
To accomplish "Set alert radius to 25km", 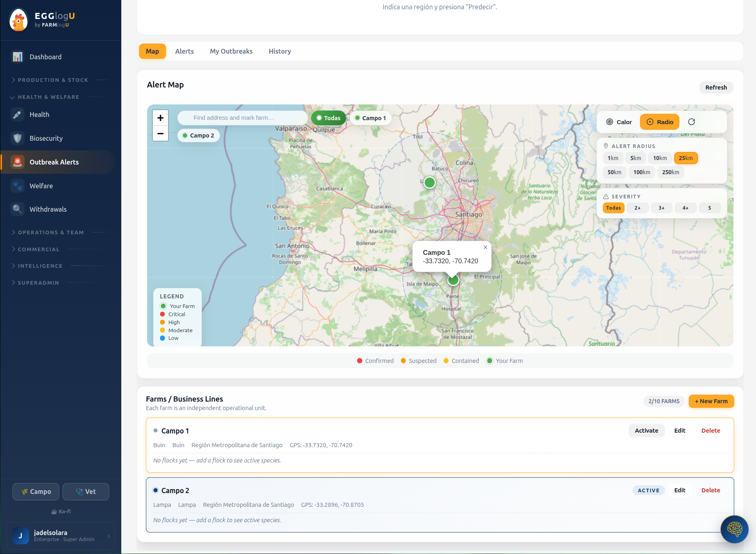I will [685, 158].
